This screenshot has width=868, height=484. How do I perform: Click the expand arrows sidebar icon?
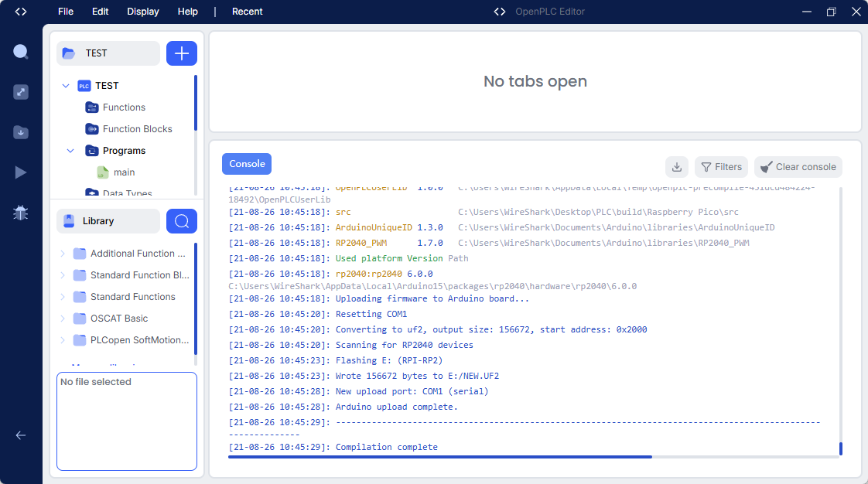[x=20, y=92]
